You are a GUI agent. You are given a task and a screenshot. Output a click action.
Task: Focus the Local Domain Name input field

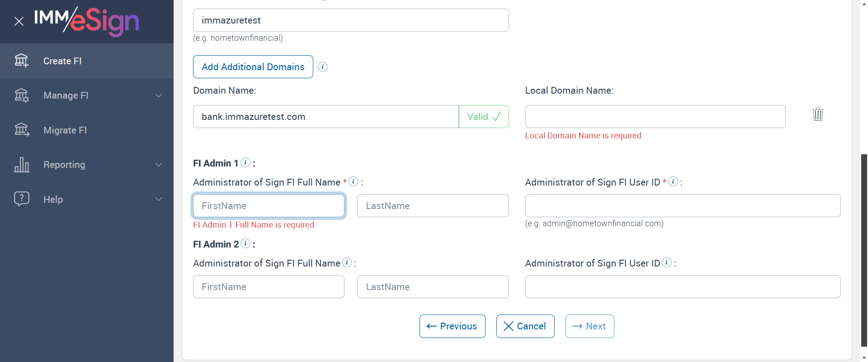coord(655,117)
